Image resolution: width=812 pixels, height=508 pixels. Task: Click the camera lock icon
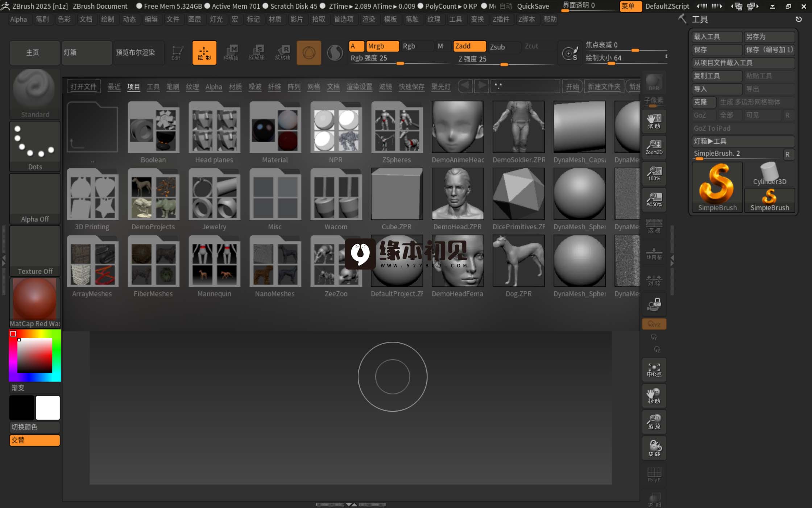pyautogui.click(x=654, y=304)
